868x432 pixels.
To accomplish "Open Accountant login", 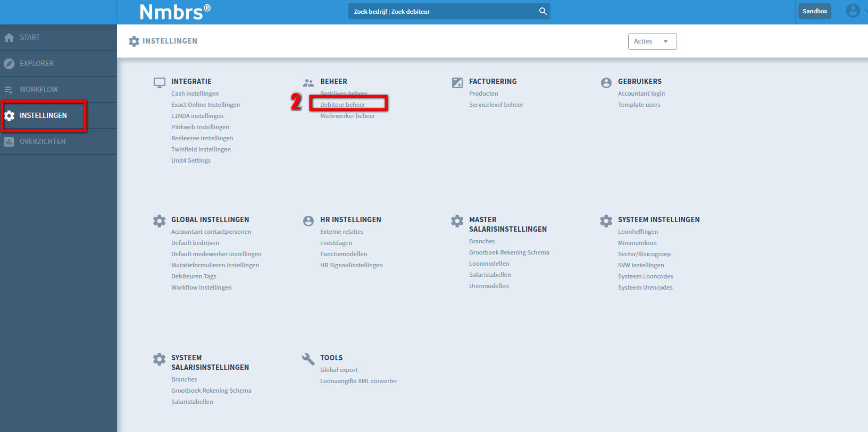I will click(641, 94).
